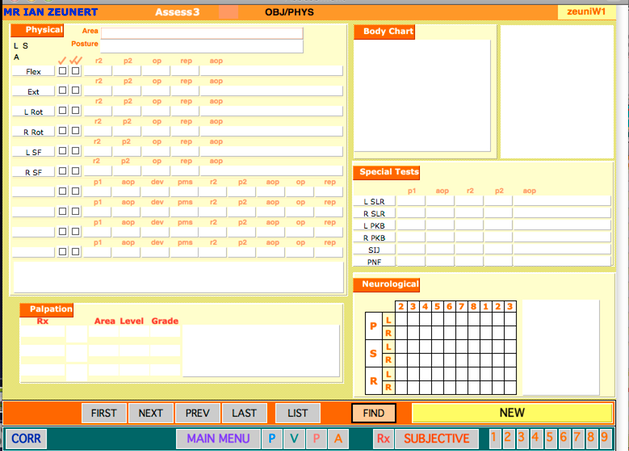Open page 9 in bottom bar
This screenshot has height=451, width=629.
605,437
